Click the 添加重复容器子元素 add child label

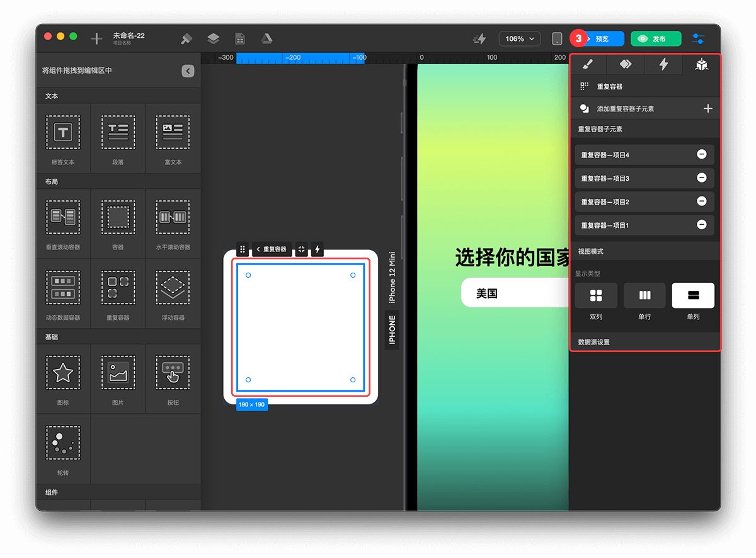point(626,109)
